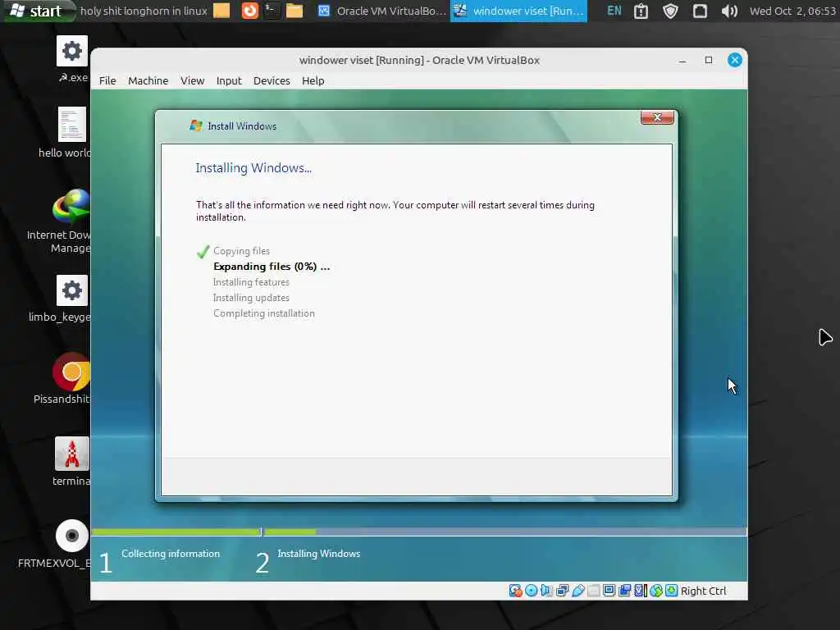Image resolution: width=840 pixels, height=630 pixels.
Task: Select the hello world document desktop icon
Action: (72, 133)
